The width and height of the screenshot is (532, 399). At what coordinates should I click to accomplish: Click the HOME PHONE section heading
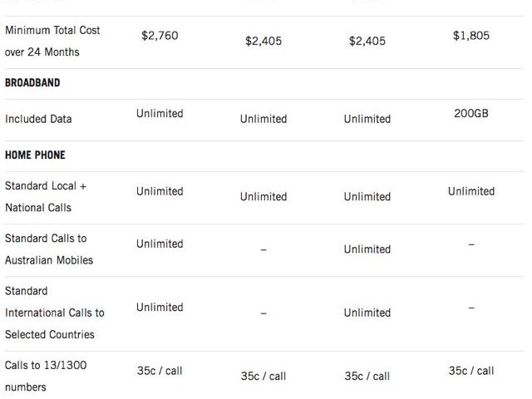(35, 155)
